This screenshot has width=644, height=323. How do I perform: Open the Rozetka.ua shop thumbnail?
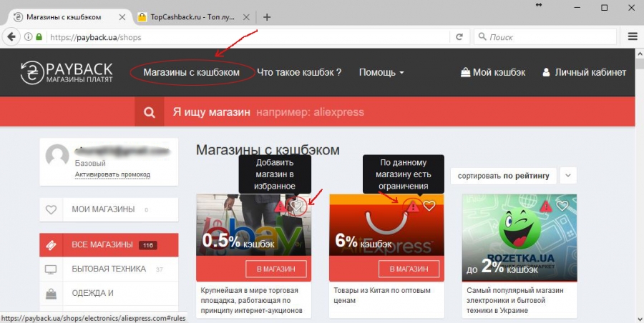tap(519, 238)
